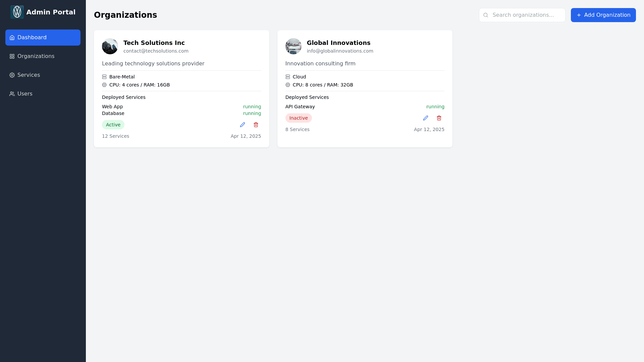The height and width of the screenshot is (362, 644).
Task: Click the CPU icon on Global Innovations card
Action: click(x=287, y=85)
